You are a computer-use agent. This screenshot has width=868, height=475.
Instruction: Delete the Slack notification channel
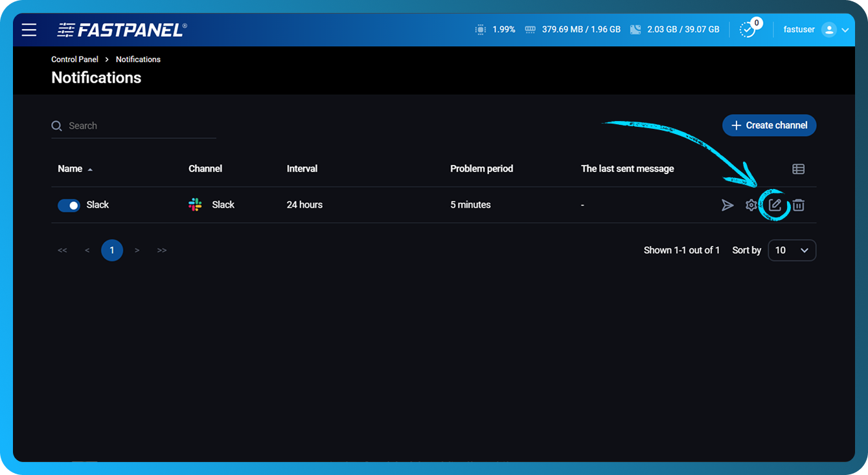799,205
